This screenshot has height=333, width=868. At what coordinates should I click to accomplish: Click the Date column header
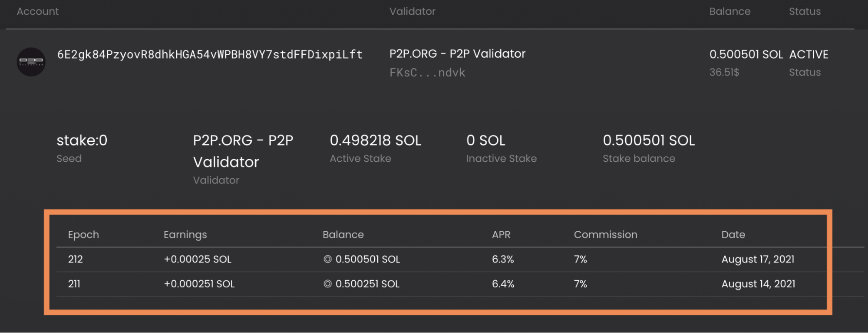733,235
